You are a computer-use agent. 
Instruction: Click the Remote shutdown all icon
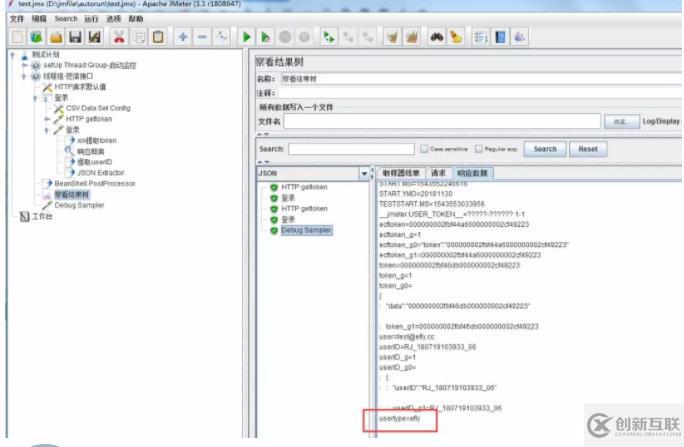click(368, 37)
